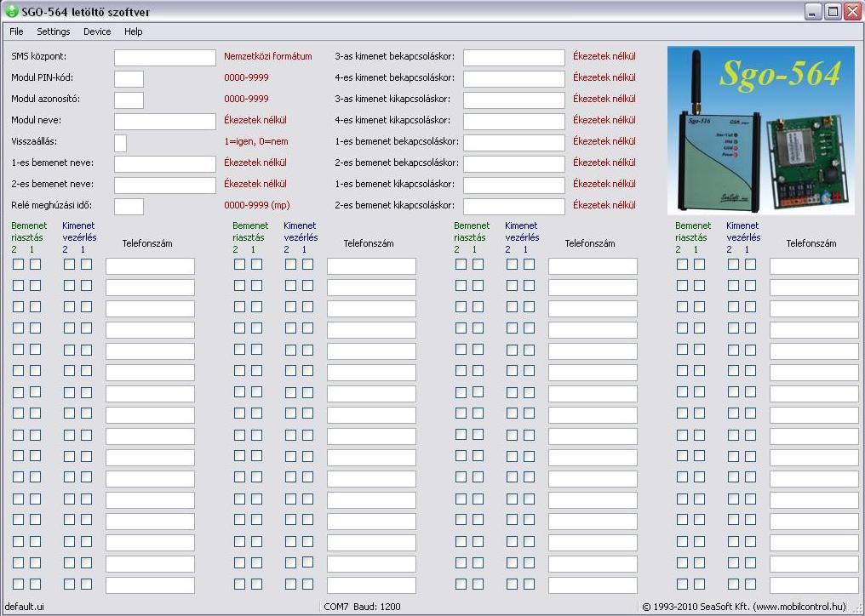Click first Telefonszám field in fourth column
This screenshot has height=616, width=865.
click(x=814, y=265)
